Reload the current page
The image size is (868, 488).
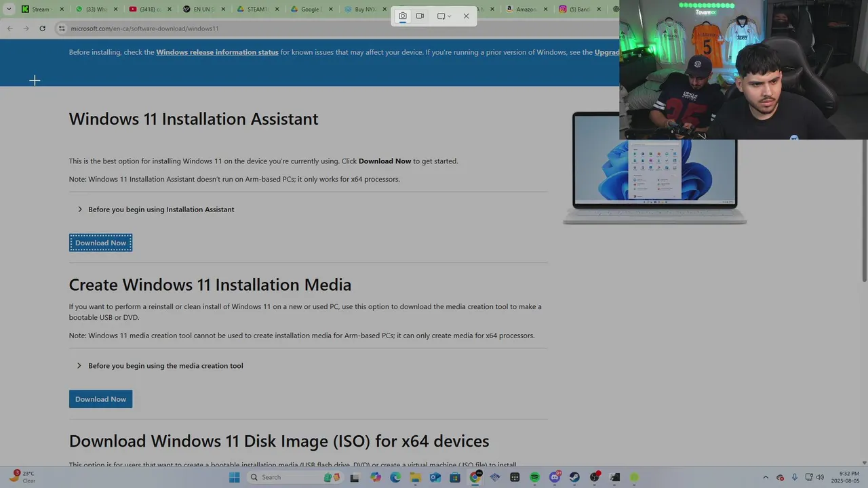[x=42, y=28]
